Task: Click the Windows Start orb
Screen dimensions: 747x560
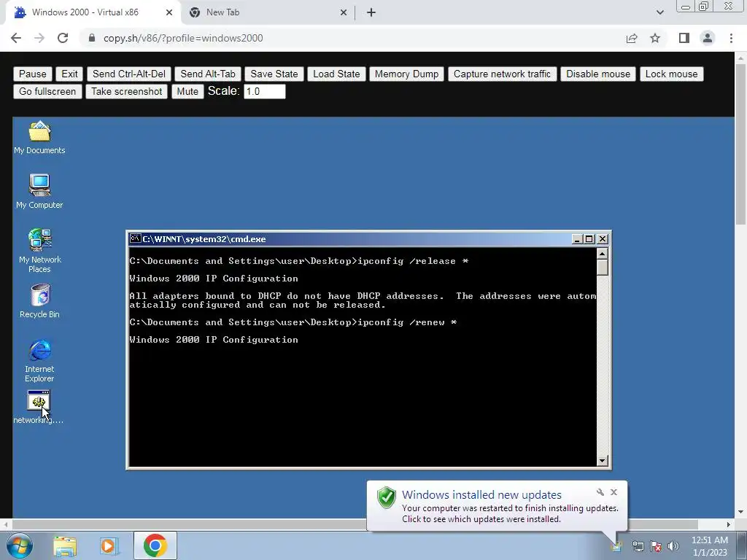Action: (x=20, y=545)
